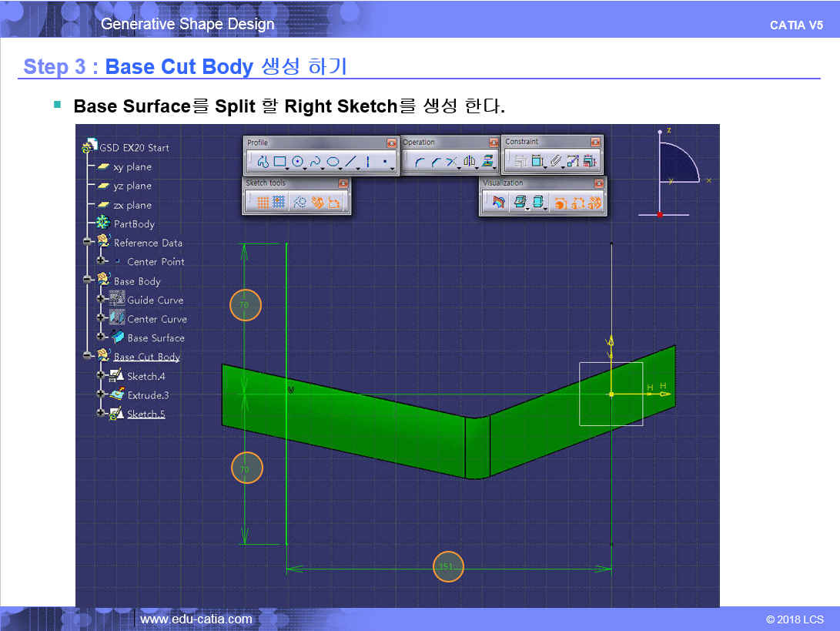Select the Profile polyline tool
840x631 pixels.
[262, 162]
